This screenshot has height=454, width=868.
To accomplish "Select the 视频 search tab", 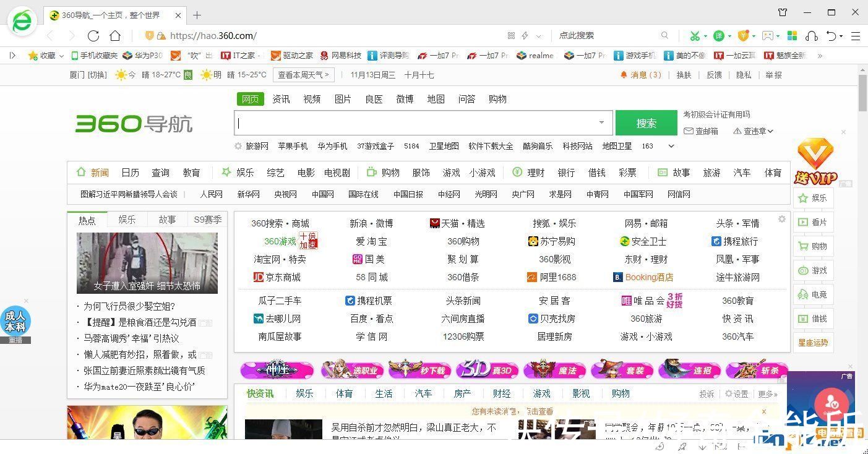I will coord(312,99).
